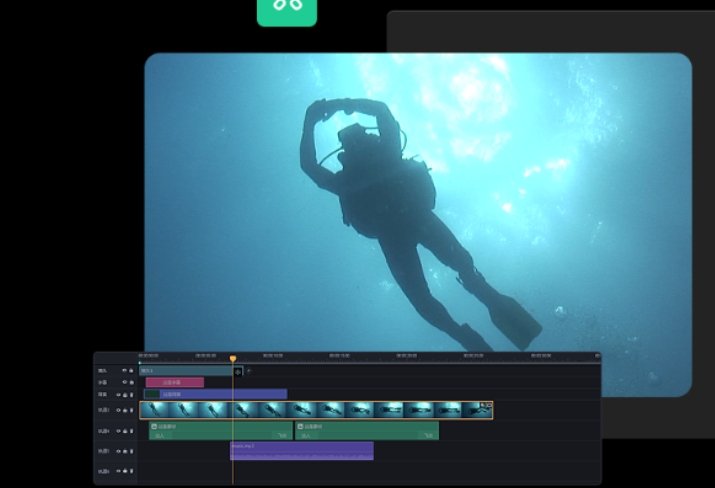Image resolution: width=715 pixels, height=488 pixels.
Task: Click the small icon at the video strip's right end
Action: pyautogui.click(x=486, y=405)
